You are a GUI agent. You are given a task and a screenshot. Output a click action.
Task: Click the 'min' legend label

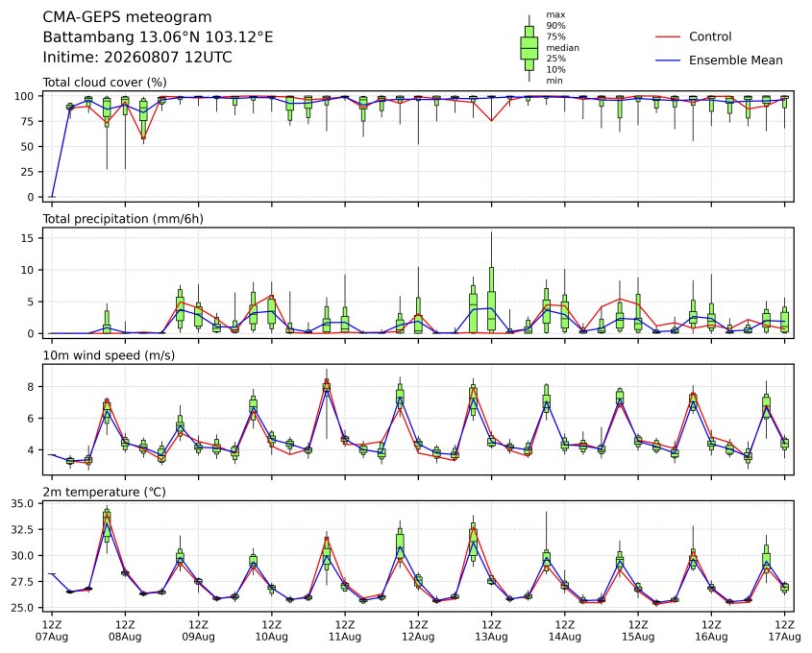click(554, 81)
